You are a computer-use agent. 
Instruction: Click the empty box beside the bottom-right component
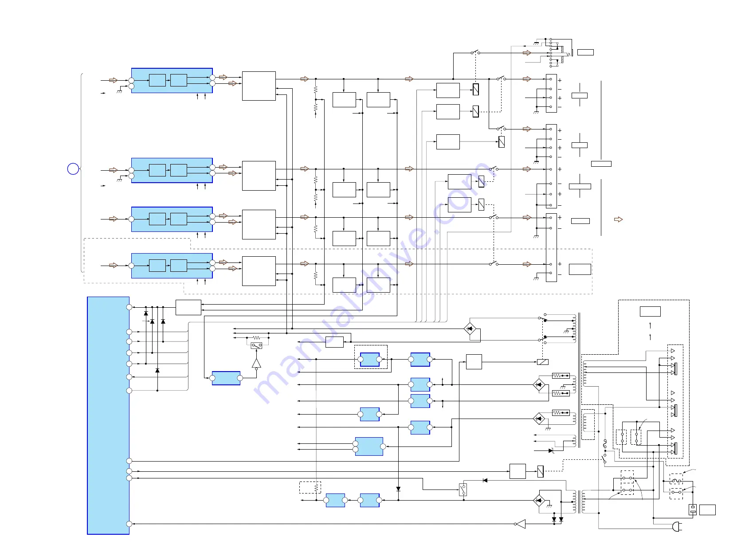point(707,510)
